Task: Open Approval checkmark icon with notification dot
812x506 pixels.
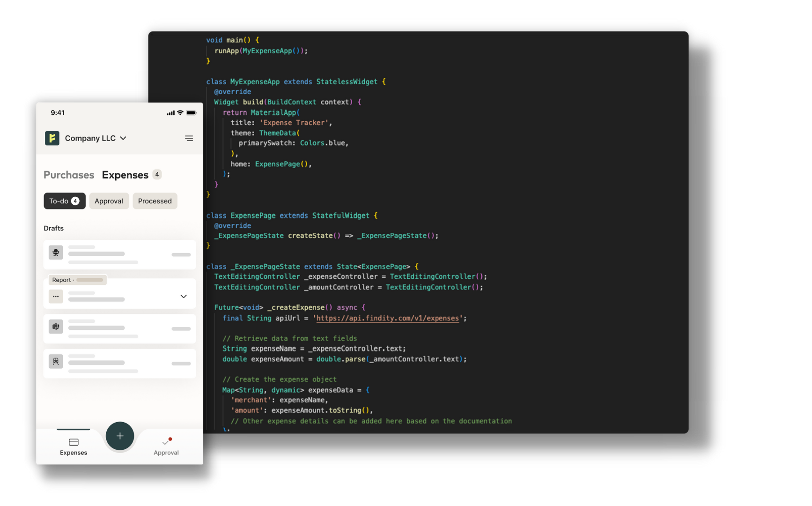Action: click(166, 443)
